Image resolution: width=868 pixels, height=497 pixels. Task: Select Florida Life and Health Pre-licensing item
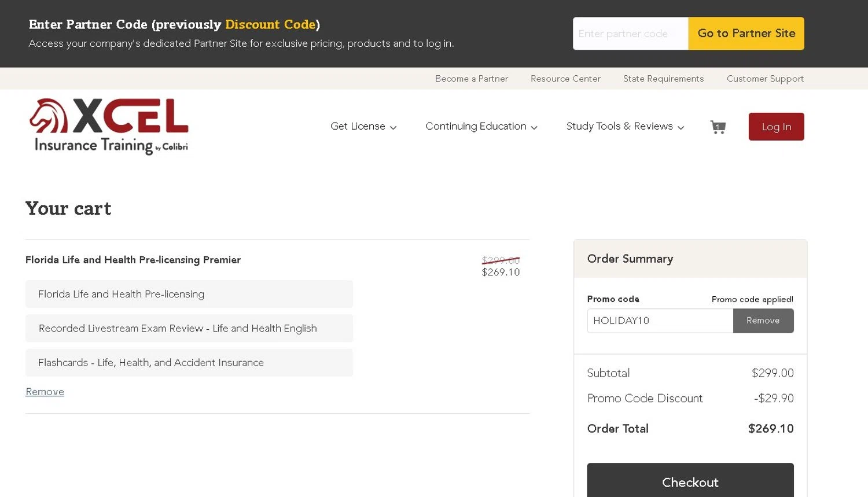point(189,294)
